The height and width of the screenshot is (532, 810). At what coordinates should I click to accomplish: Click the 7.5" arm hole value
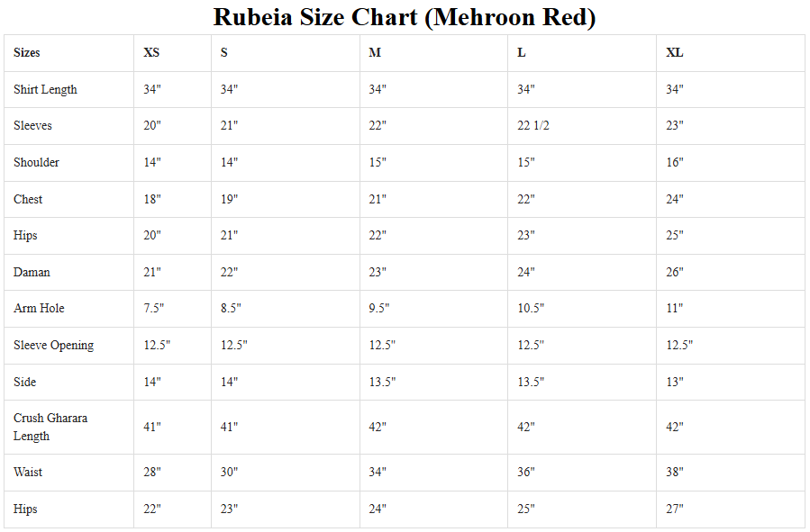[x=154, y=309]
